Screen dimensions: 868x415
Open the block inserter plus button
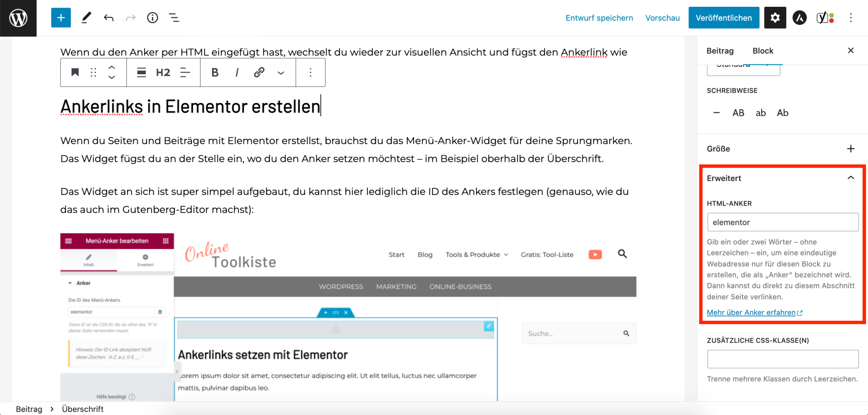(x=61, y=18)
